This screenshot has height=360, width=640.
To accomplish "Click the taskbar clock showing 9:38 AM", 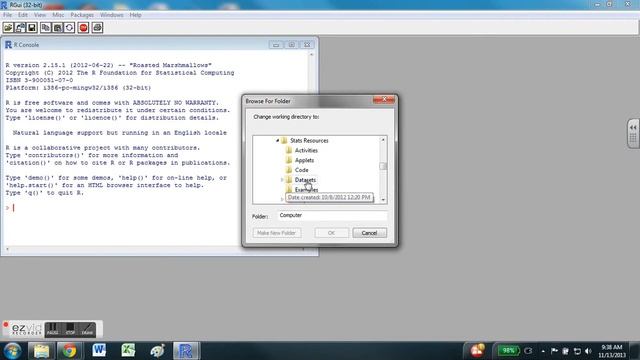I will (612, 351).
